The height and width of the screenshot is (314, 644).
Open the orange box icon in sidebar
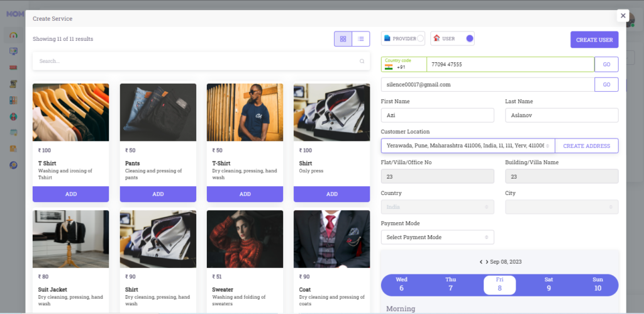pos(14,149)
